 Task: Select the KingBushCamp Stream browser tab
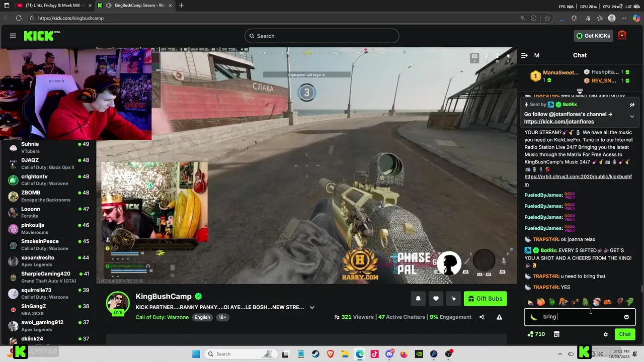[136, 6]
